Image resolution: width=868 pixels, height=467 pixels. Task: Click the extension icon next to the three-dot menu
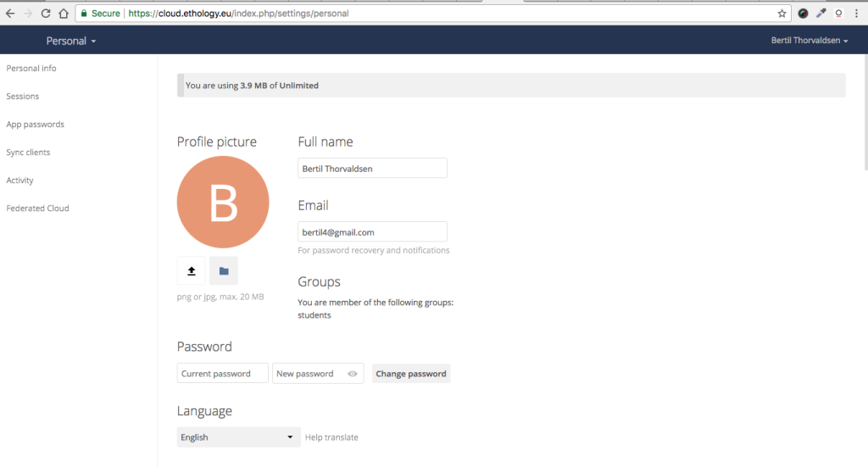click(x=838, y=14)
